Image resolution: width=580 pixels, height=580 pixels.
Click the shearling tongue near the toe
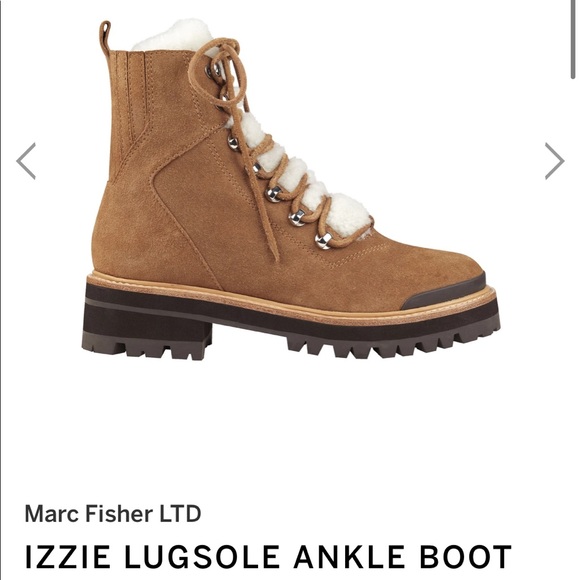348,215
